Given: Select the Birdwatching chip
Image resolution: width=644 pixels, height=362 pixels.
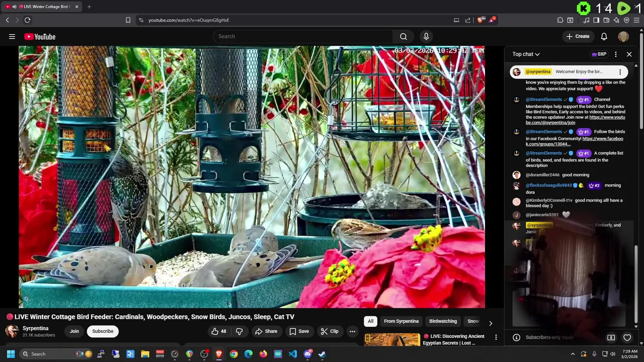Looking at the screenshot, I should pyautogui.click(x=443, y=321).
